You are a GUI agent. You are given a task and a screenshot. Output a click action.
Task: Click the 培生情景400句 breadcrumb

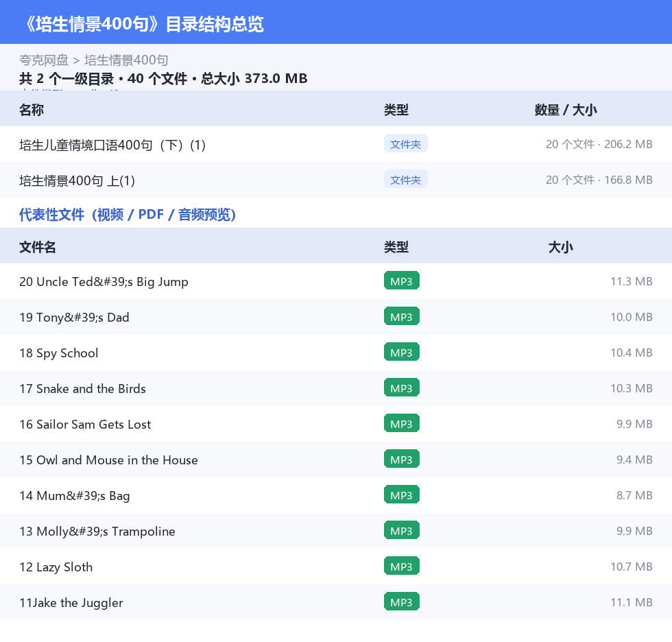point(126,60)
